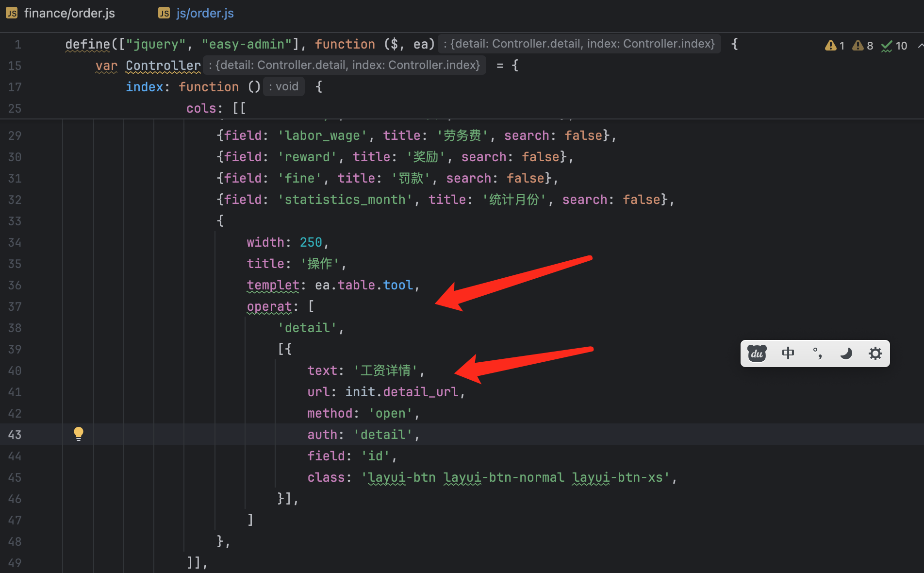Click the '奖励' title string
The height and width of the screenshot is (573, 924).
(426, 157)
